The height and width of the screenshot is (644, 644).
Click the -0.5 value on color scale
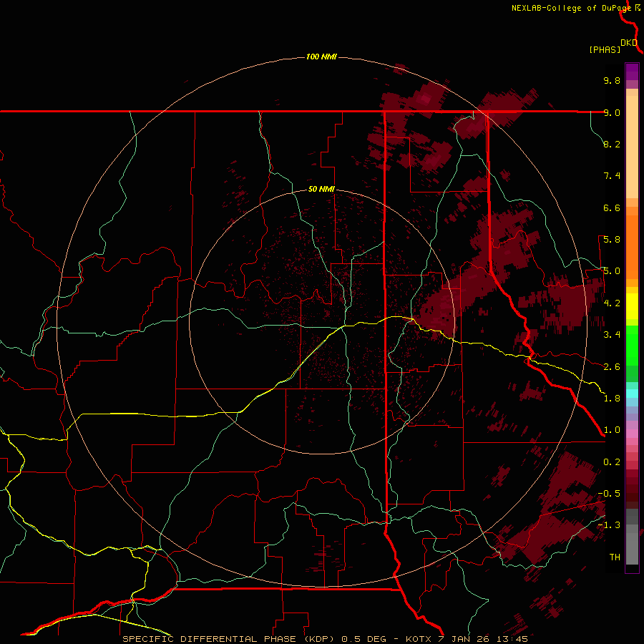(609, 493)
